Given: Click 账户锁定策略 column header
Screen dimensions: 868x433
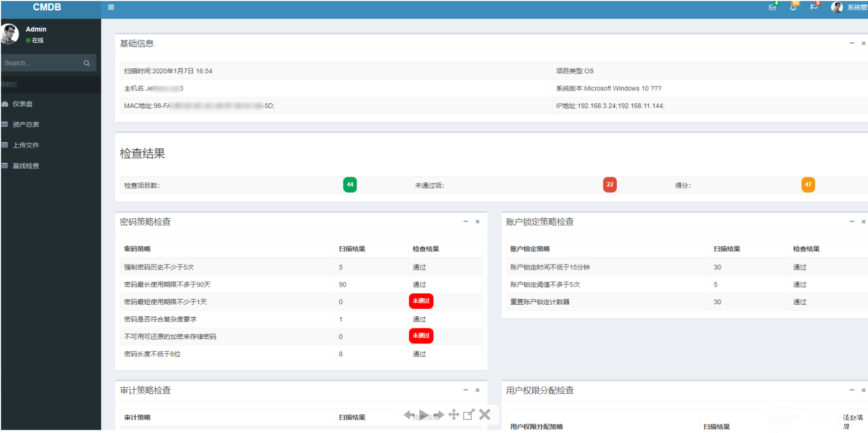Looking at the screenshot, I should pos(530,249).
